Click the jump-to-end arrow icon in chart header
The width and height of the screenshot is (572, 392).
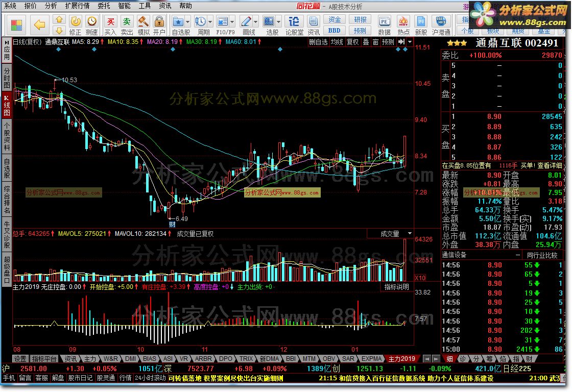coord(401,42)
